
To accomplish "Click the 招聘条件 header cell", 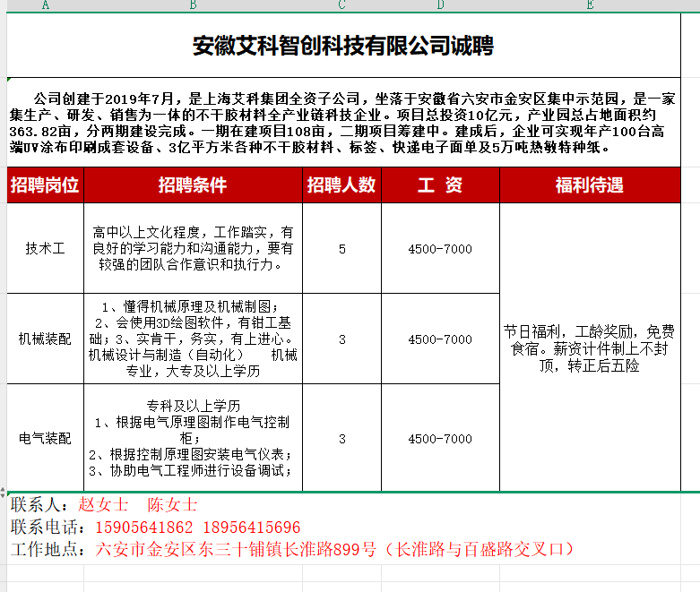I will (193, 185).
